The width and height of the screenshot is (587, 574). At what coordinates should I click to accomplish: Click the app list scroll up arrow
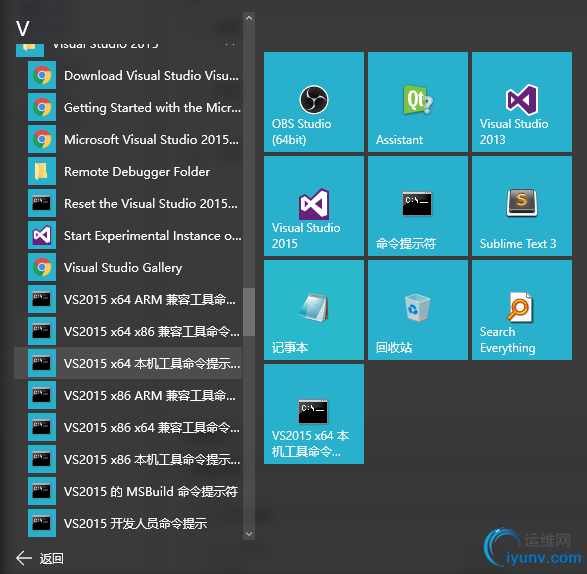(x=249, y=18)
